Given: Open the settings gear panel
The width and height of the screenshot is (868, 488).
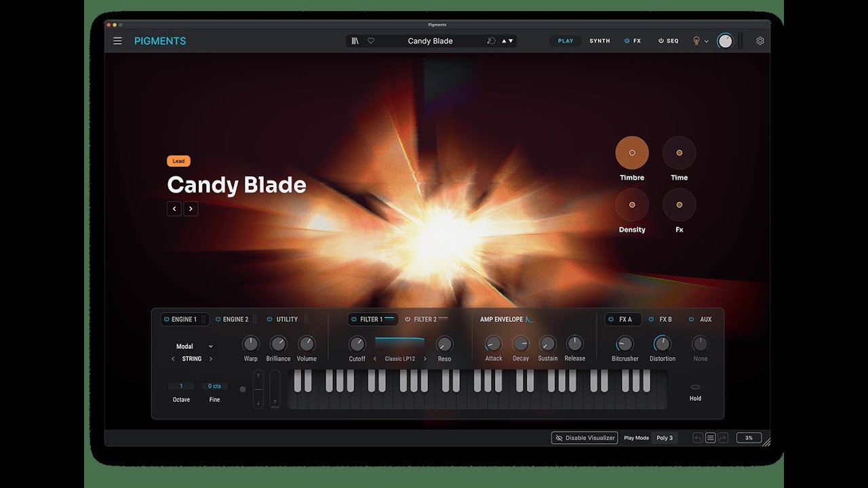Looking at the screenshot, I should [x=760, y=41].
